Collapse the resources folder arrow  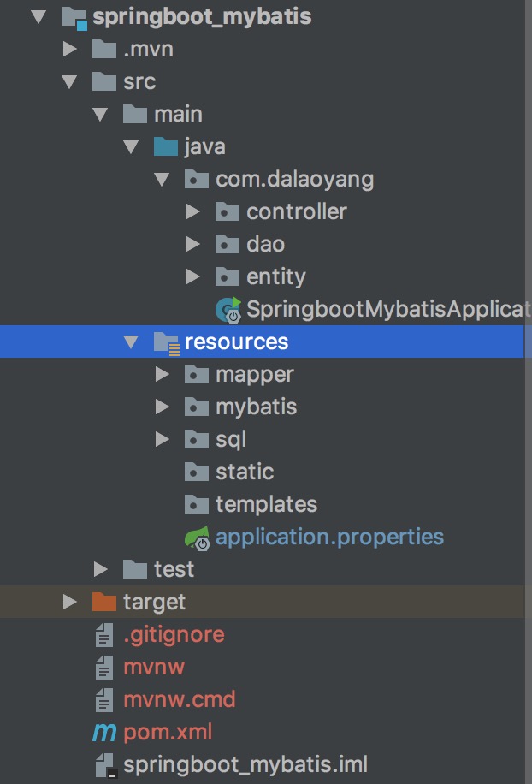tap(132, 342)
